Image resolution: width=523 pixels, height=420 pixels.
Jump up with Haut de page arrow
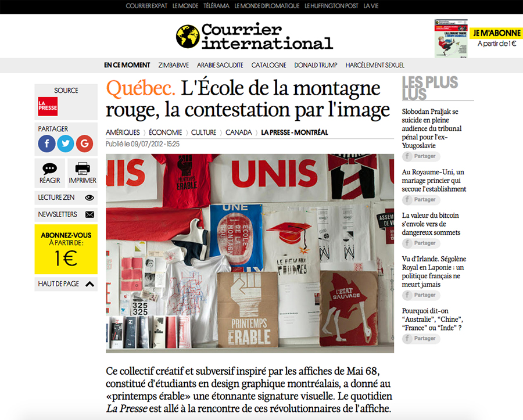click(x=66, y=284)
